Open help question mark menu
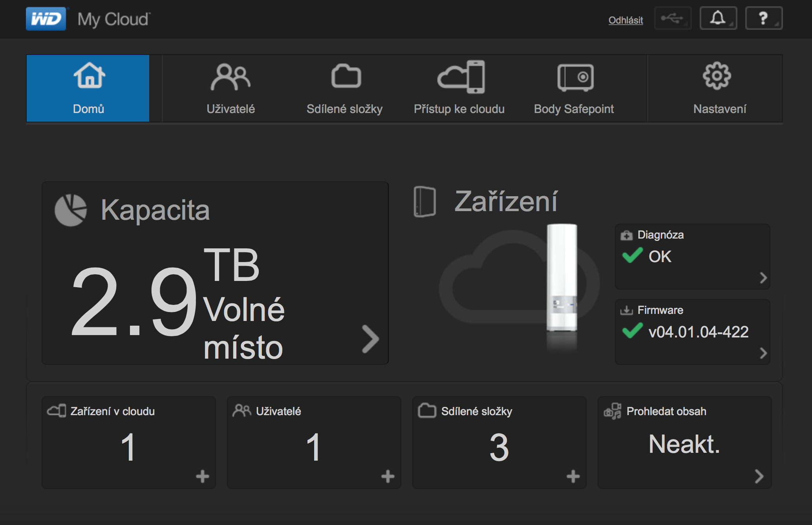Viewport: 812px width, 525px height. coord(763,18)
